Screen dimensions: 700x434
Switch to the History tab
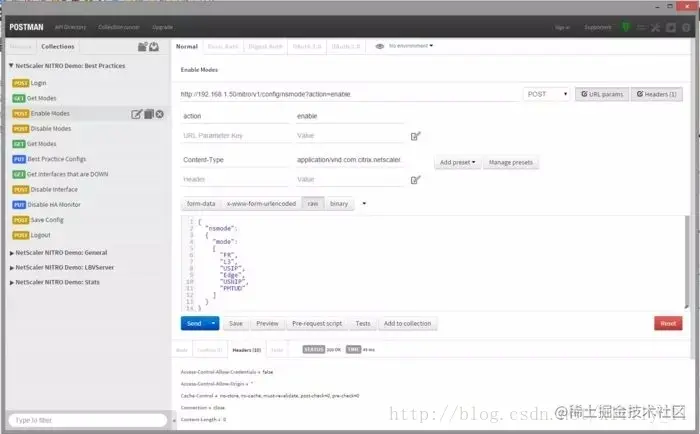21,46
